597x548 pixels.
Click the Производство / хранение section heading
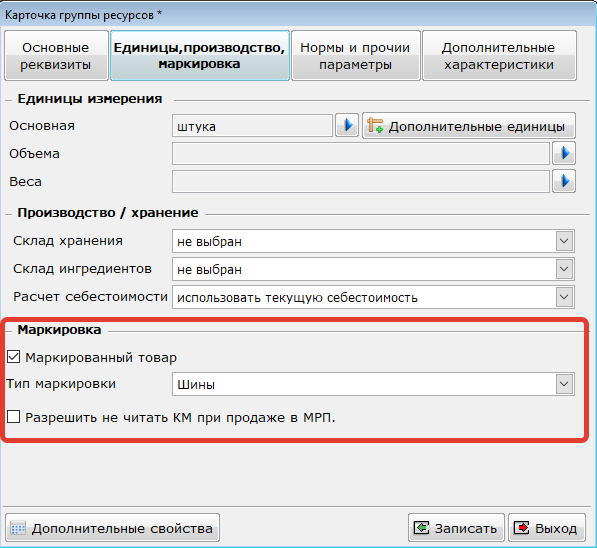click(x=108, y=212)
